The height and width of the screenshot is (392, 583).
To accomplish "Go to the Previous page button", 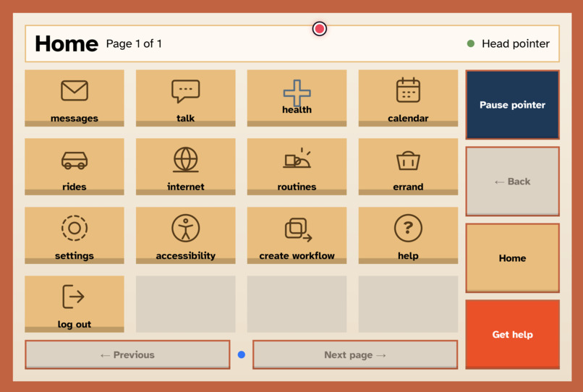I will click(x=127, y=355).
